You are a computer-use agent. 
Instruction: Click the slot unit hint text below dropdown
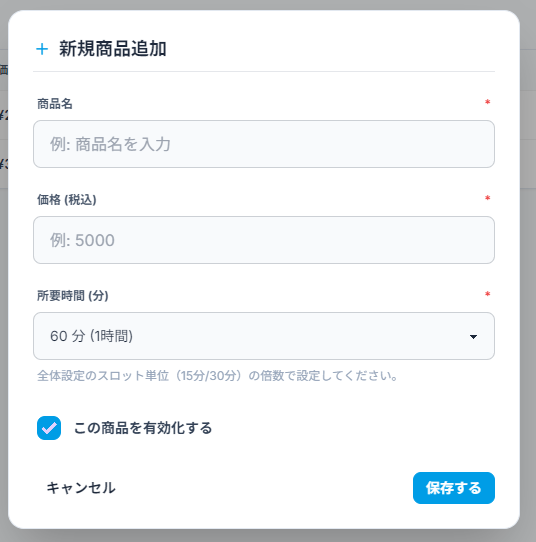coord(218,376)
